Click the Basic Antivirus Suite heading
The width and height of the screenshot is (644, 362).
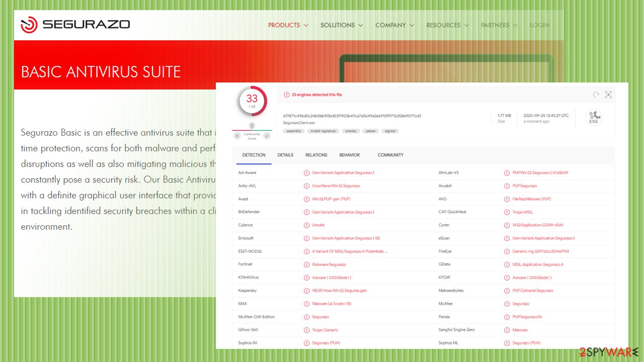click(101, 72)
